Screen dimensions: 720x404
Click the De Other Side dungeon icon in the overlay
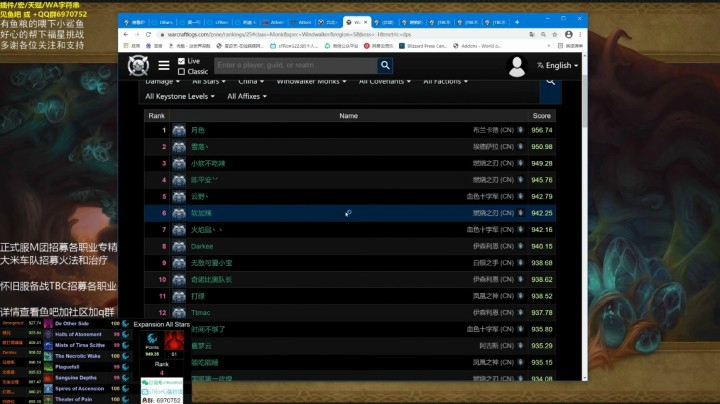[x=48, y=324]
